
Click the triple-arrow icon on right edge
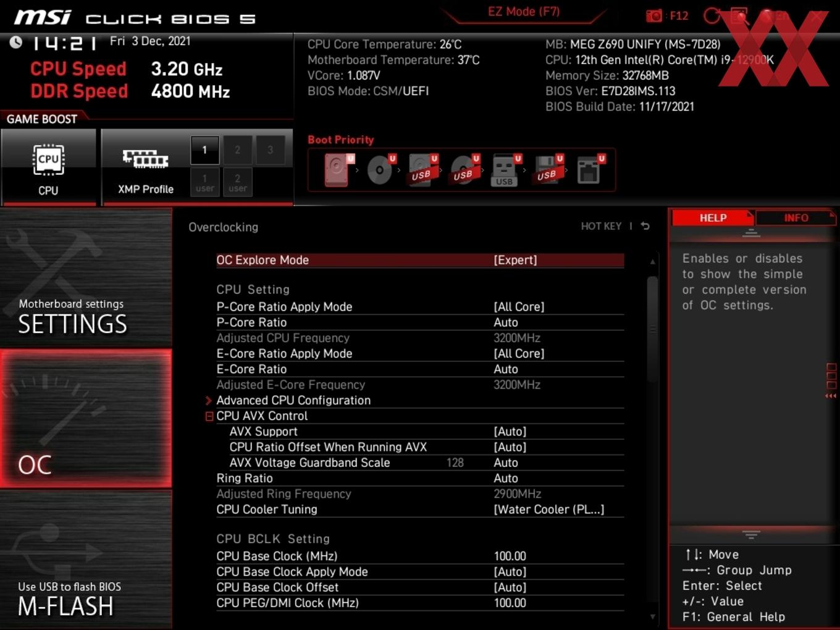(831, 396)
